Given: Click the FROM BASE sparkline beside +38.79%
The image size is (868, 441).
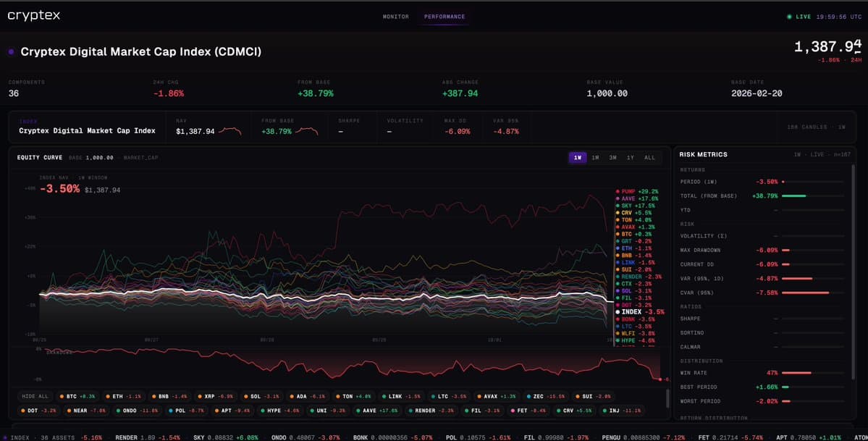Looking at the screenshot, I should 307,131.
